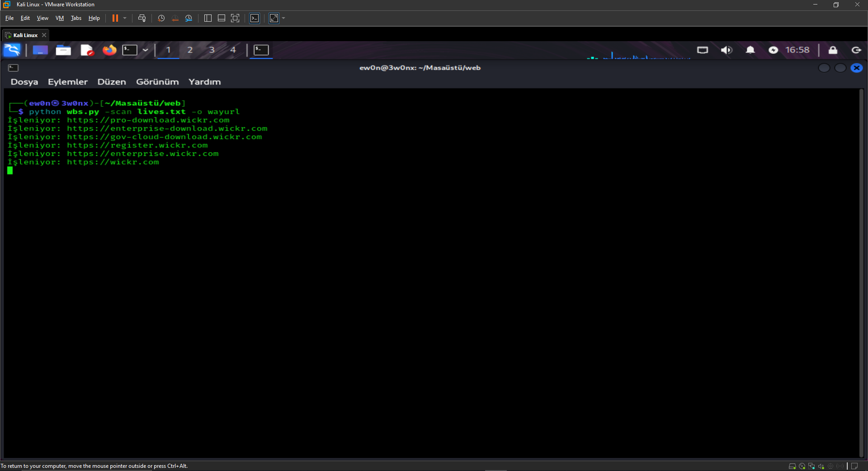This screenshot has height=471, width=868.
Task: Click the hard disk status icon
Action: coord(792,466)
